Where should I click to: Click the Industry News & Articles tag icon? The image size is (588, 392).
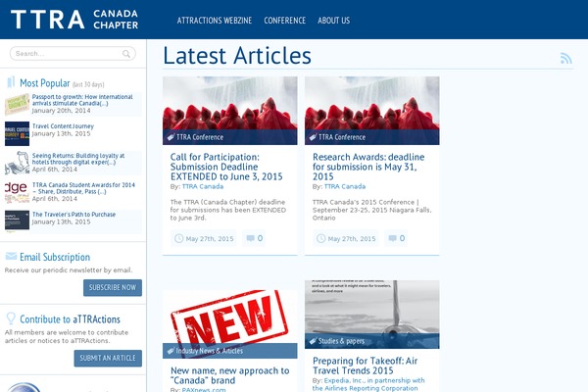click(x=171, y=351)
